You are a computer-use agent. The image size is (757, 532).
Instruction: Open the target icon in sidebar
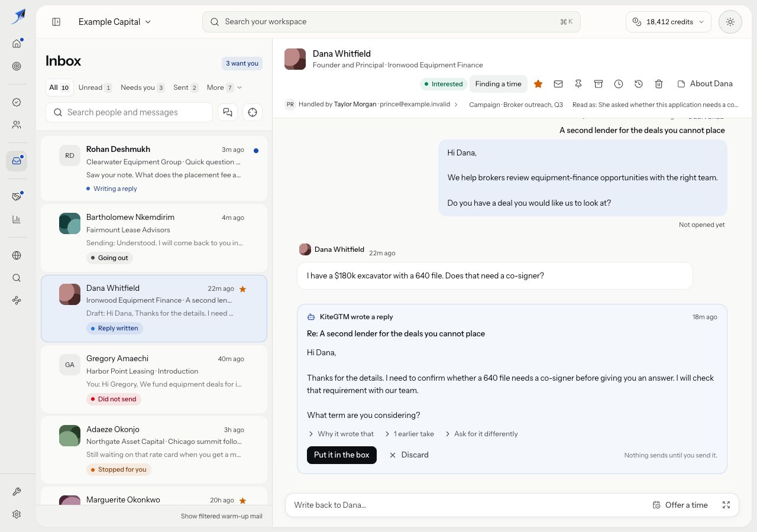(x=17, y=66)
